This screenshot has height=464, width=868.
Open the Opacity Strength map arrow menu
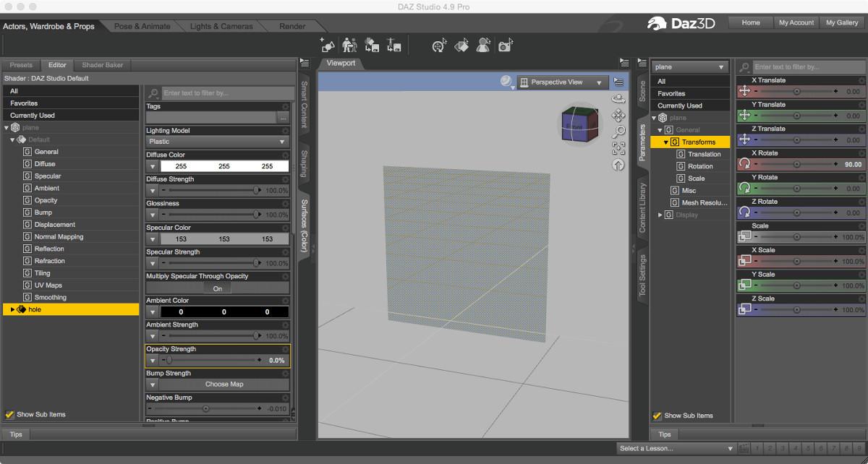tap(152, 360)
